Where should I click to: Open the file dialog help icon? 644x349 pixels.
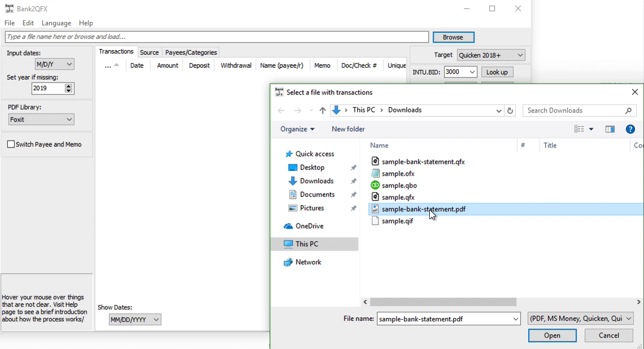pyautogui.click(x=630, y=129)
